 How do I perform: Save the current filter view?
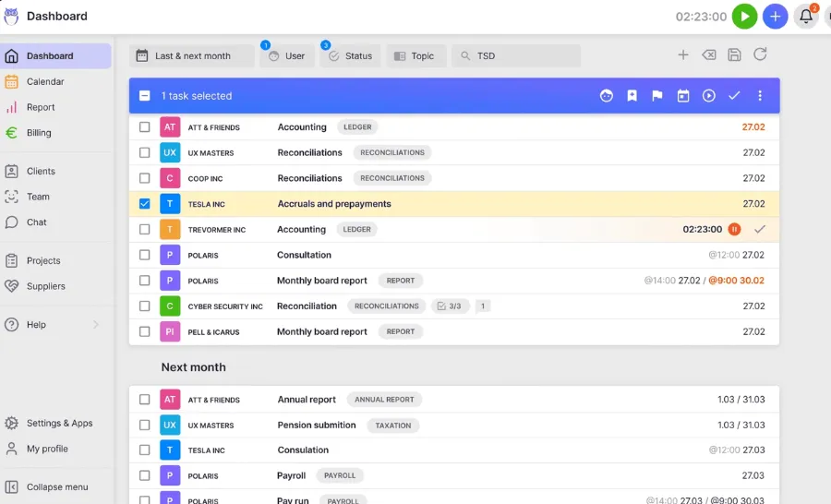tap(734, 54)
